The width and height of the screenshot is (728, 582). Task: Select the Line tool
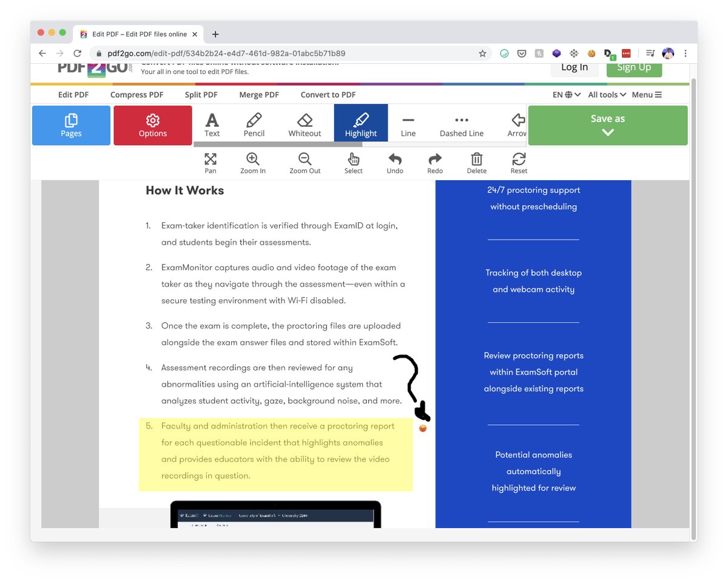point(408,125)
